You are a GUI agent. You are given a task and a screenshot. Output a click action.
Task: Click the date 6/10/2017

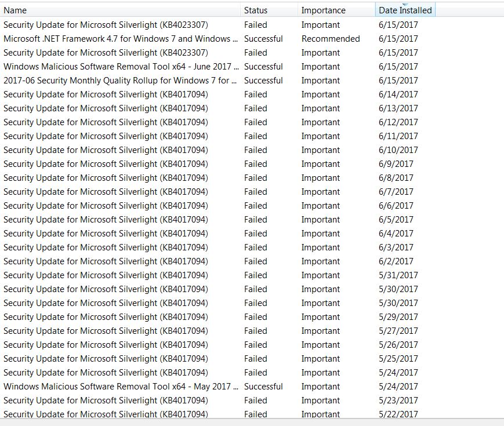point(398,150)
